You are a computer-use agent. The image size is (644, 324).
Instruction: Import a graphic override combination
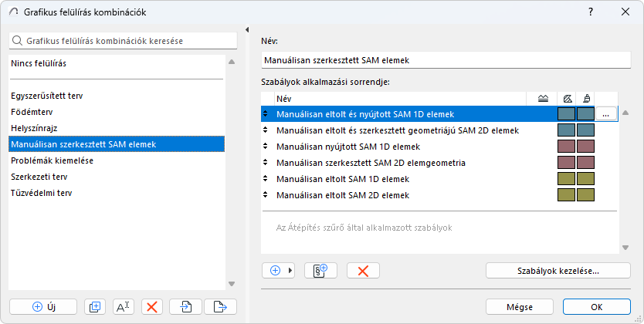(x=186, y=306)
